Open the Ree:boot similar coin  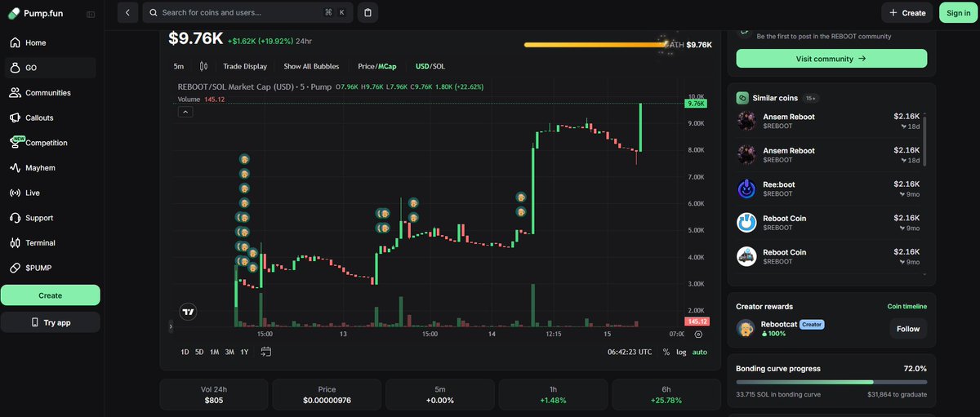[828, 189]
